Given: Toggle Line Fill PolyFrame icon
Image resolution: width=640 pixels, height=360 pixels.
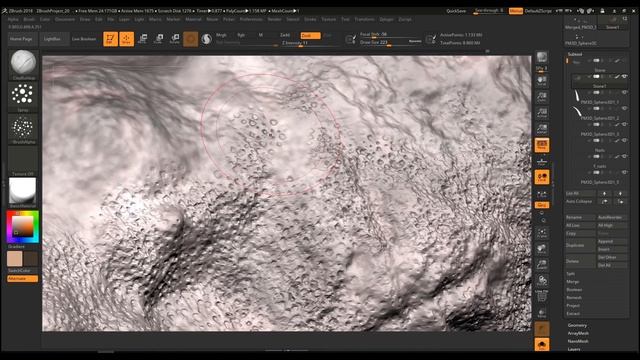Looking at the screenshot, I should [542, 297].
